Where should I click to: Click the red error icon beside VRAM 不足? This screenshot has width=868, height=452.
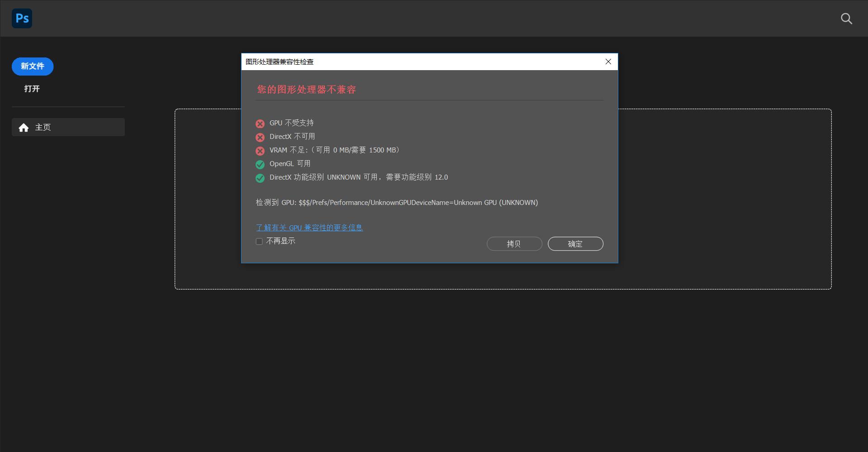point(260,151)
